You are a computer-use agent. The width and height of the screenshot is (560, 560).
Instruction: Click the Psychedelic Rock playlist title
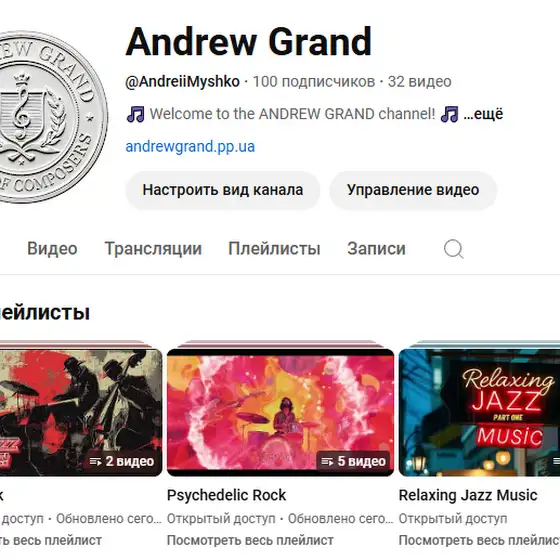click(x=226, y=495)
